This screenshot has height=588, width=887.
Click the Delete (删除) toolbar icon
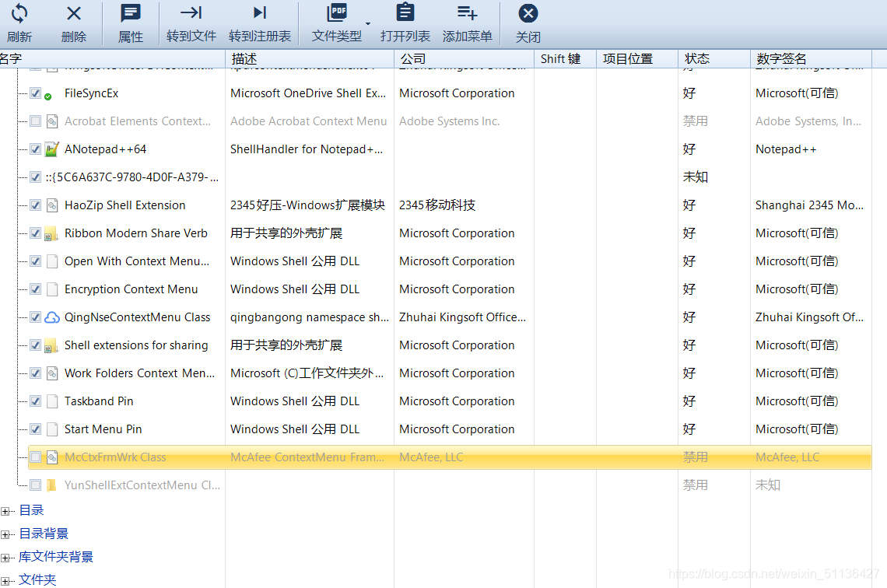[x=74, y=13]
